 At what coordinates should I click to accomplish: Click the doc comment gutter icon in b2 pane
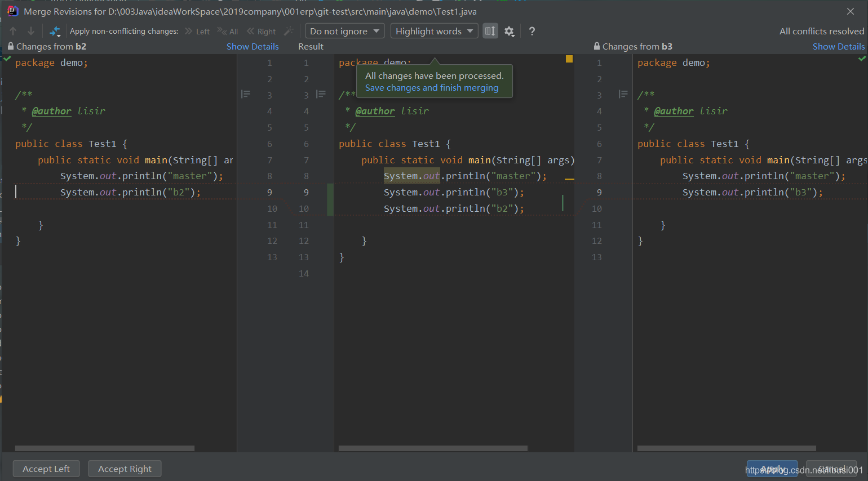coord(246,94)
